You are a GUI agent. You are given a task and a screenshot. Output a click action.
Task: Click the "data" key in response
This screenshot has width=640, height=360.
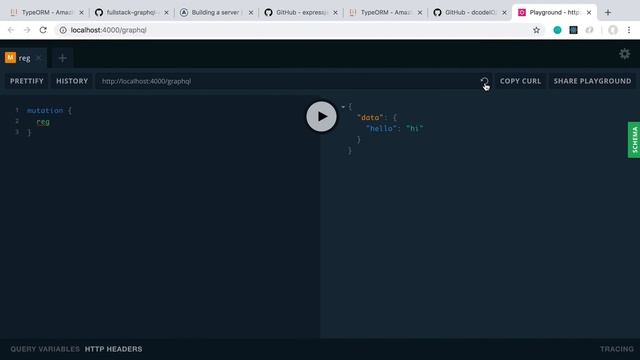pos(370,118)
